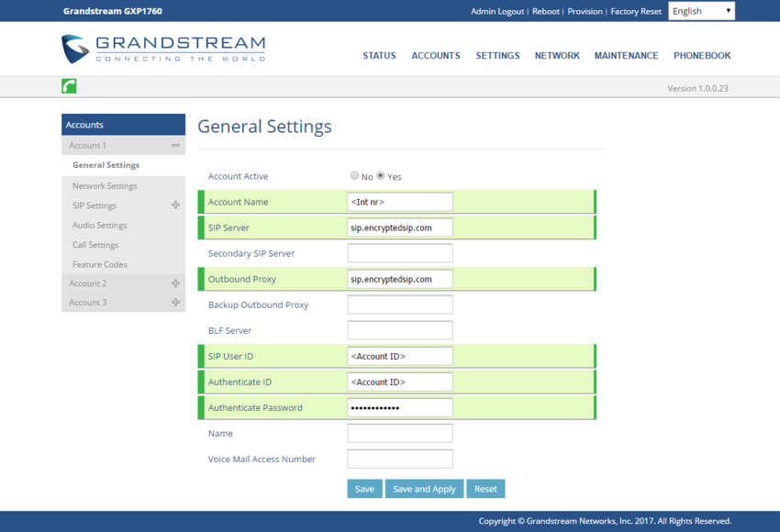Open the SETTINGS menu
Viewport: 780px width, 532px height.
pos(497,56)
